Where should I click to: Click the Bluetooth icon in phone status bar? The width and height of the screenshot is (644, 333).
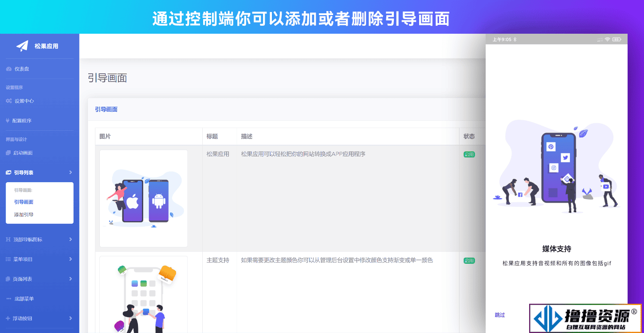515,39
